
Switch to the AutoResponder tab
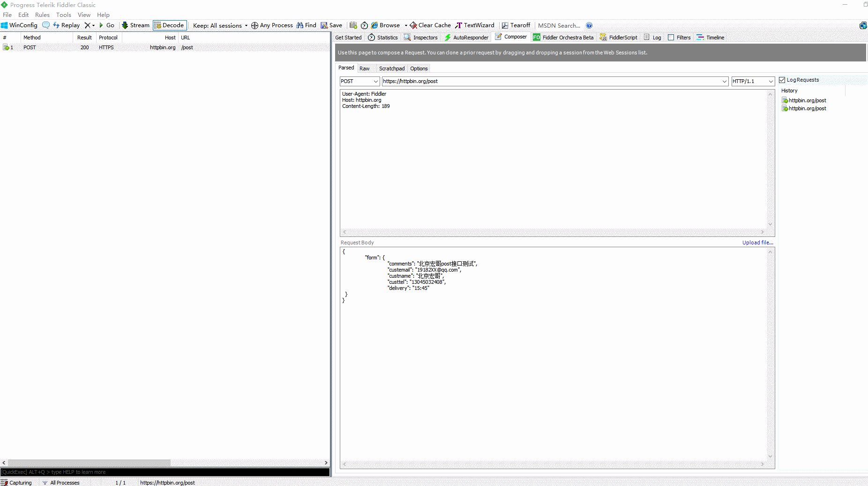tap(466, 38)
